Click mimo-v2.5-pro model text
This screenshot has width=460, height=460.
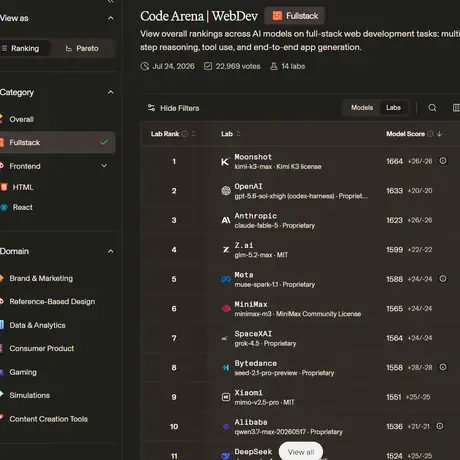257,402
